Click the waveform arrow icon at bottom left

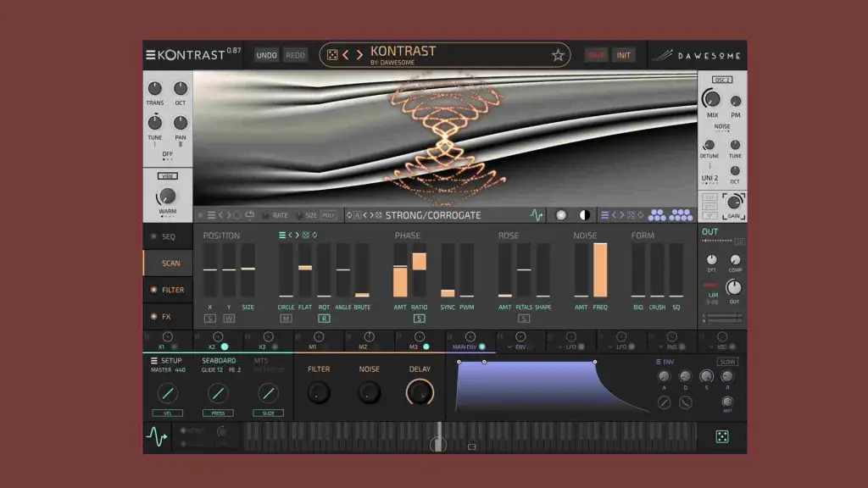(x=157, y=436)
